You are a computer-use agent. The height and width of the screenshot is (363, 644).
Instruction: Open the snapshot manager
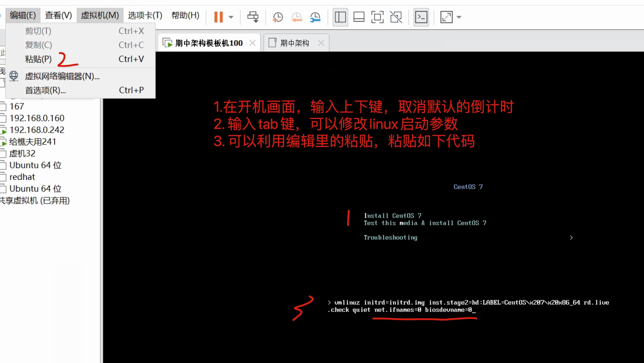[315, 17]
